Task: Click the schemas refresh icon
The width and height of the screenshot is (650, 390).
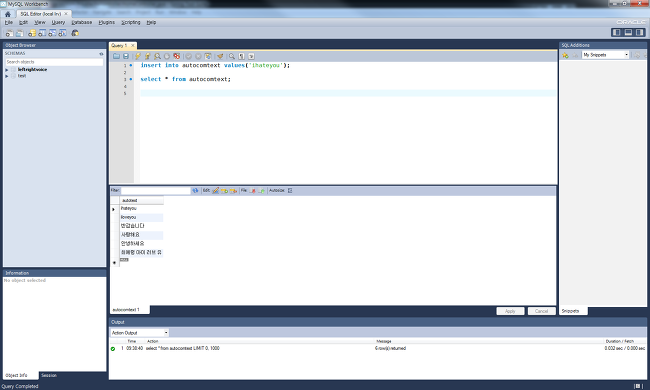Action: pyautogui.click(x=101, y=53)
